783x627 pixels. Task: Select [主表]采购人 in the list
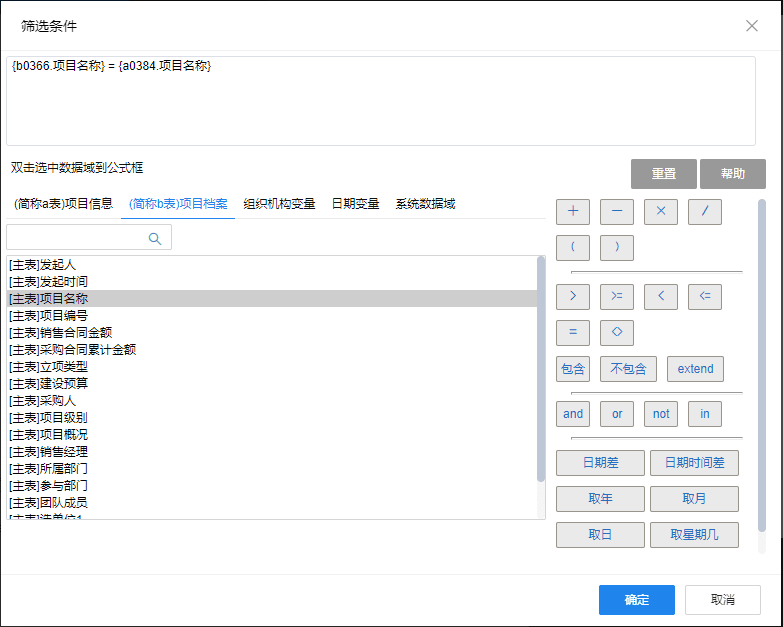tap(272, 400)
